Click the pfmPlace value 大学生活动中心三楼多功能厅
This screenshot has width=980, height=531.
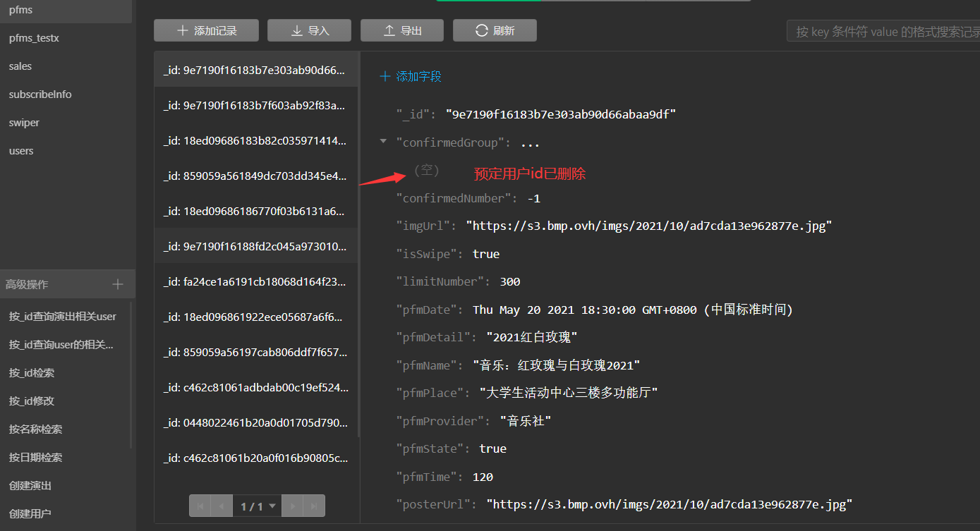pos(569,393)
